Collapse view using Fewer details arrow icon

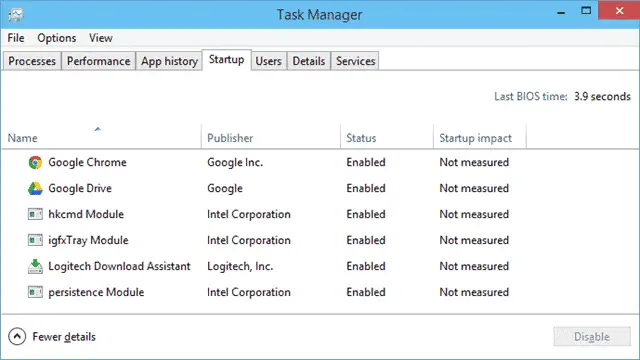click(x=17, y=337)
